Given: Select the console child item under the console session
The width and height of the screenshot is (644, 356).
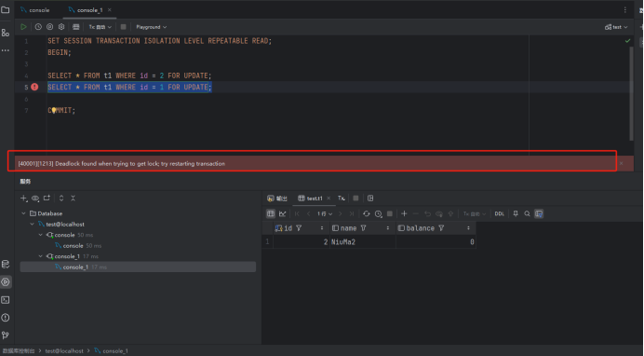Looking at the screenshot, I should [78, 245].
